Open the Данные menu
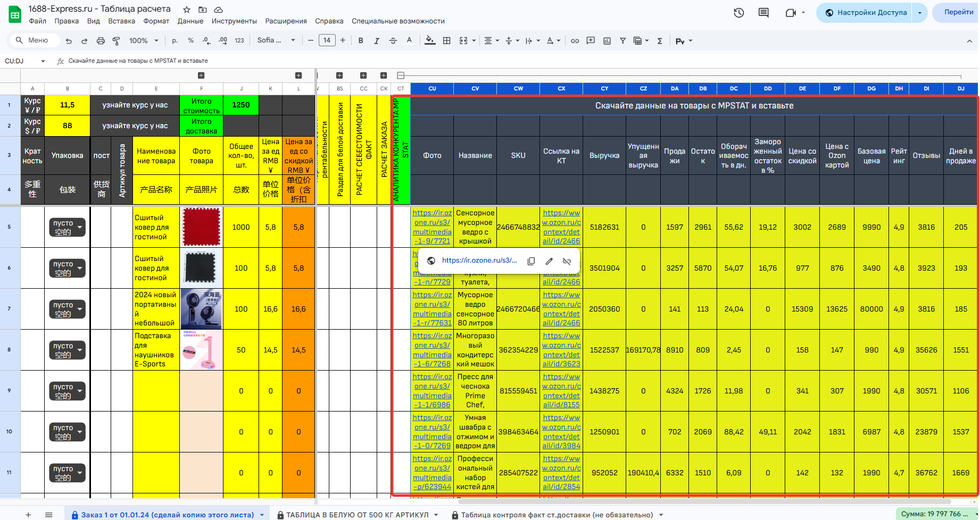 [x=190, y=21]
